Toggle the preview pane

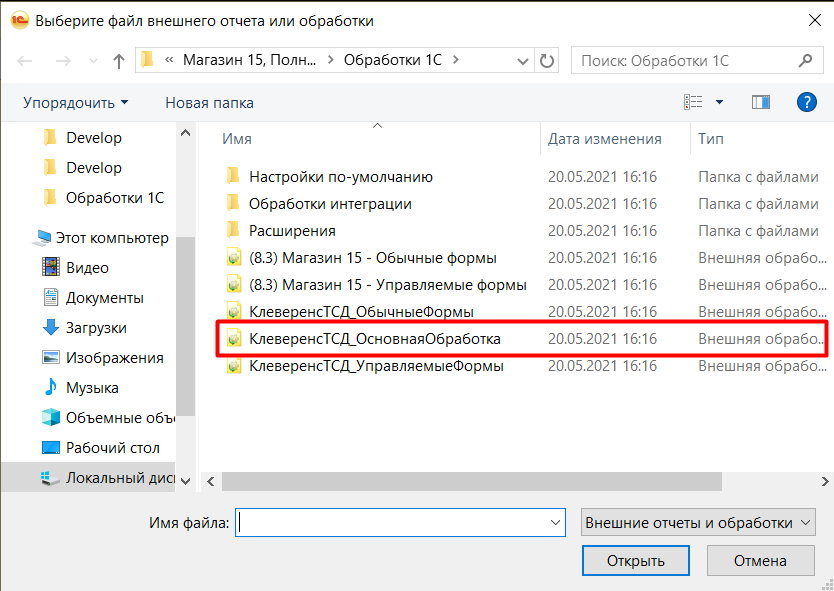pos(761,102)
